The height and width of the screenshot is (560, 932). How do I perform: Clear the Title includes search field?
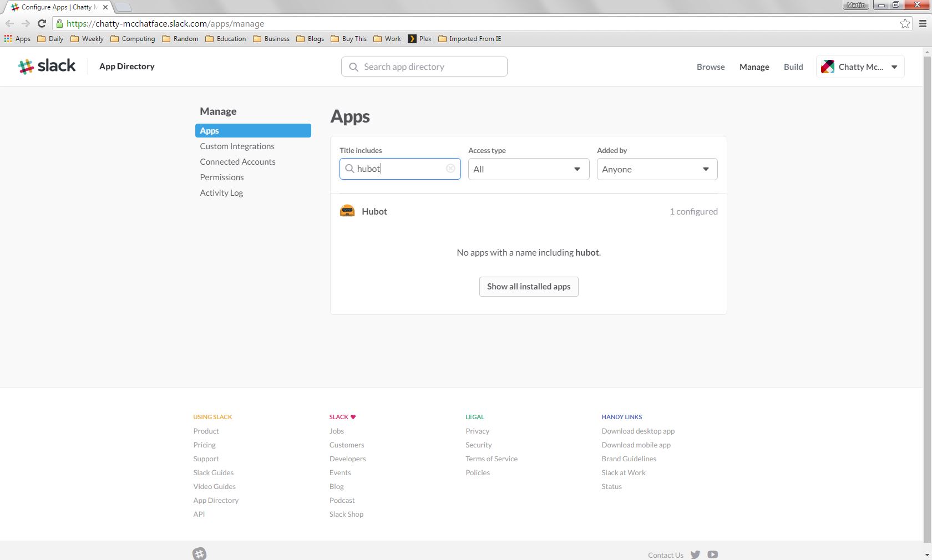point(450,169)
